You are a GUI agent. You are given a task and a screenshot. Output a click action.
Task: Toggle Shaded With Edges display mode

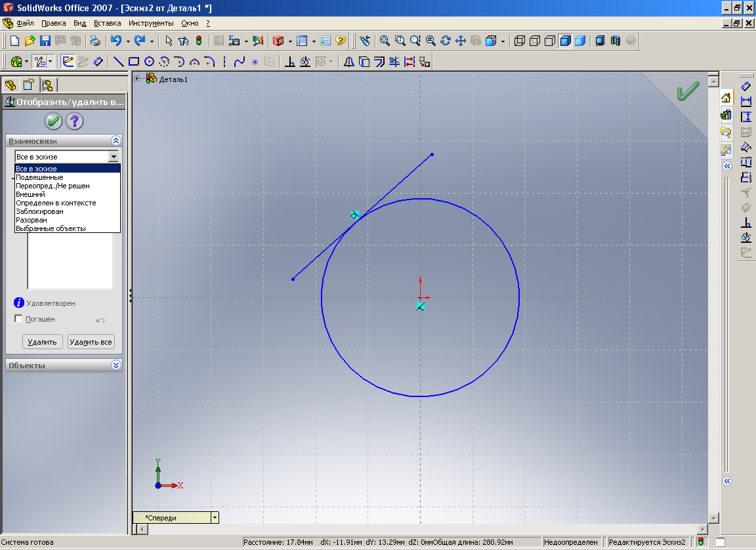pyautogui.click(x=565, y=41)
